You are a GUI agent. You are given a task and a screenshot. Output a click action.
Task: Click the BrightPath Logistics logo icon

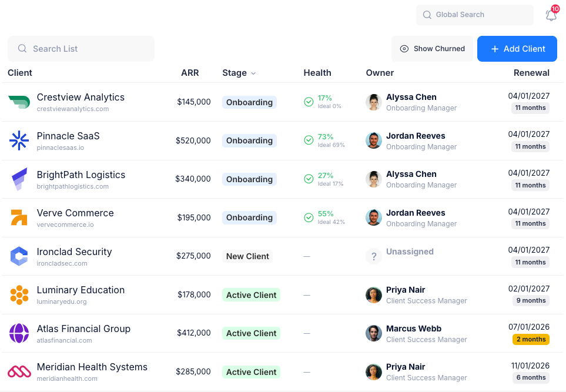19,179
